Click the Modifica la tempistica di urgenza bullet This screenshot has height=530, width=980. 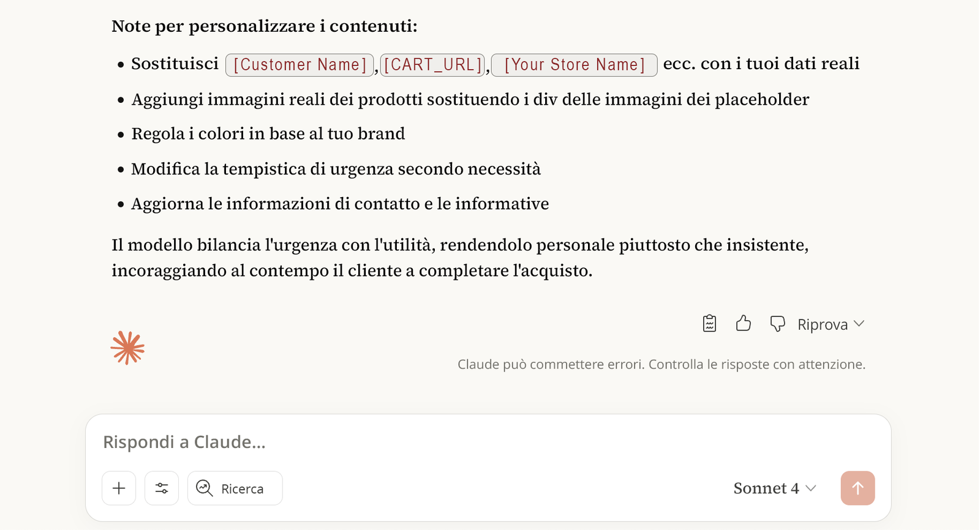click(x=336, y=169)
